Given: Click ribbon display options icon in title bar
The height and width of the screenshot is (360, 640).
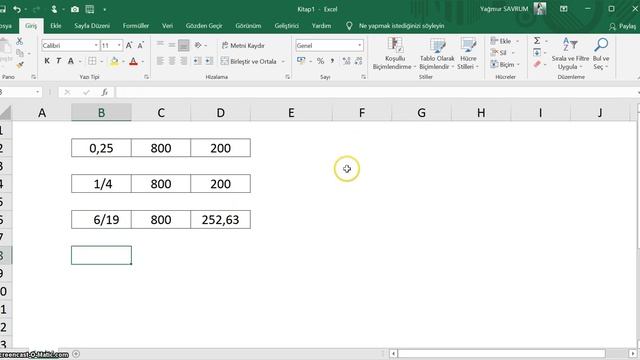Looking at the screenshot, I should click(564, 9).
